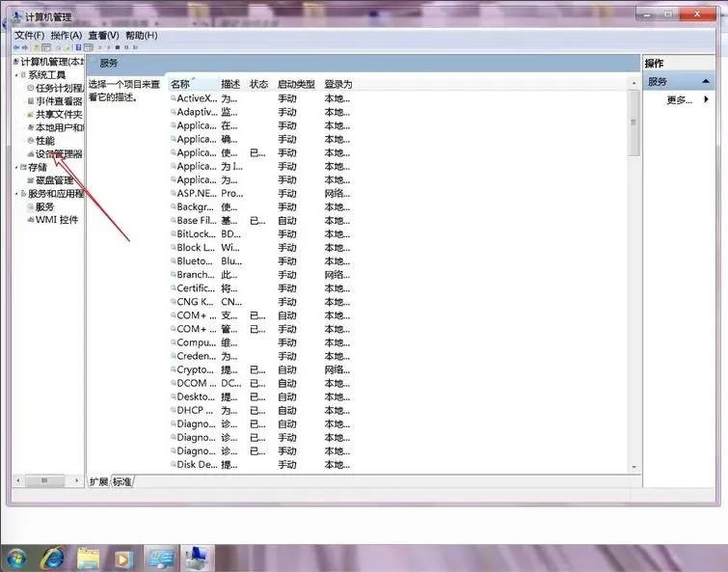Click the Forward arrow toolbar icon

pos(25,47)
